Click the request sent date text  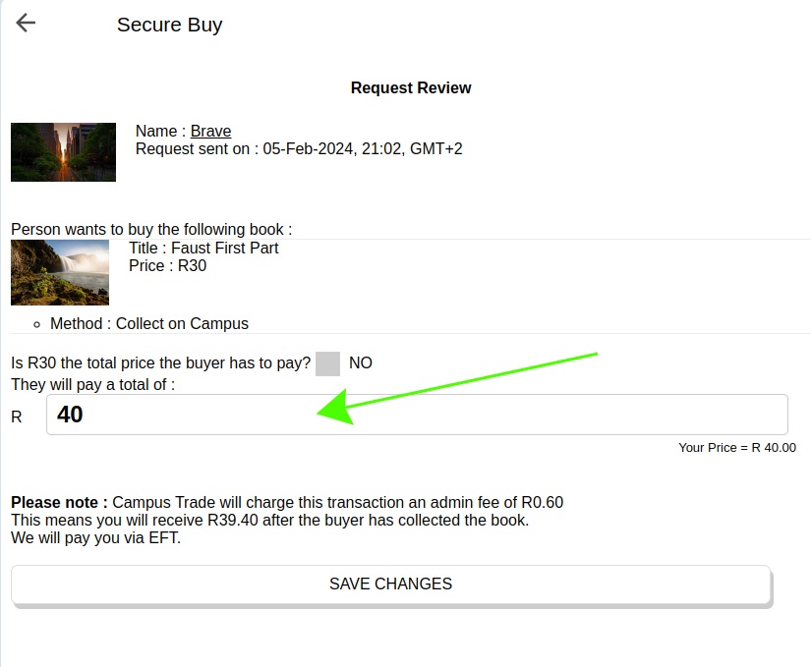tap(299, 149)
